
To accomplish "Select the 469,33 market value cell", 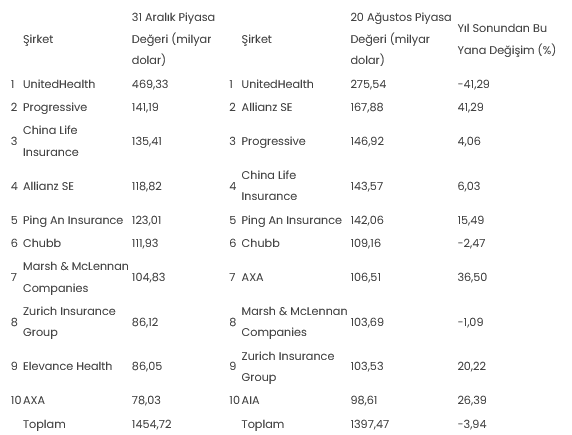I will [150, 84].
